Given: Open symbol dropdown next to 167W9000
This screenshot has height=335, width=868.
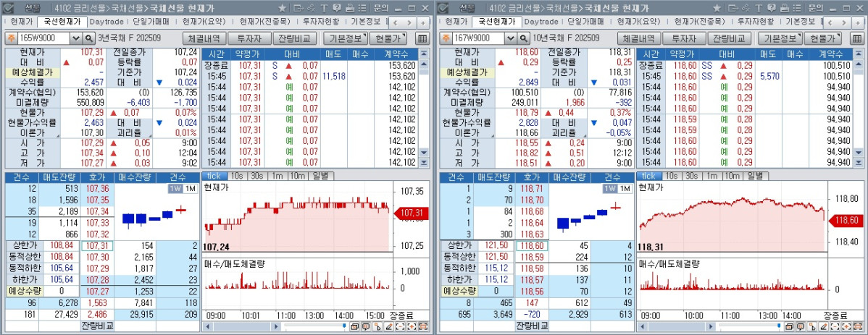Looking at the screenshot, I should coord(510,38).
